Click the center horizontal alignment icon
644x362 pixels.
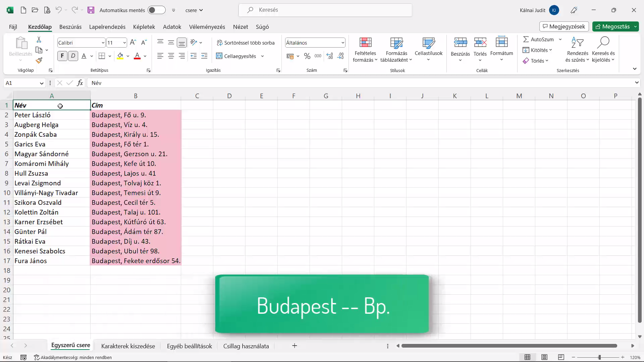[x=171, y=56]
